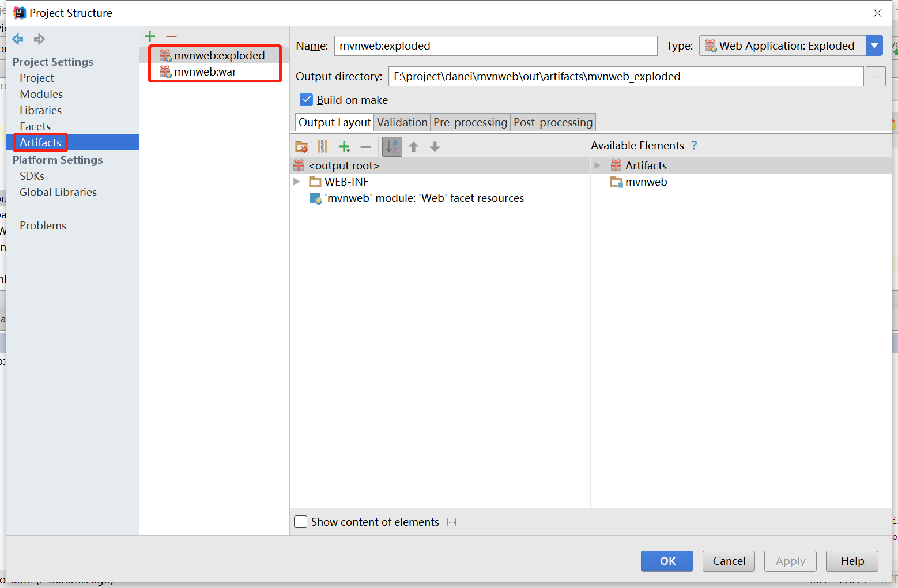The image size is (898, 588).
Task: Create a new directory in output layout
Action: pos(301,146)
